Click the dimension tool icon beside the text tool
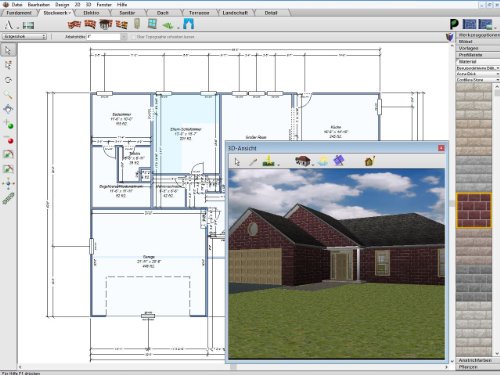500x375 pixels. point(28,25)
